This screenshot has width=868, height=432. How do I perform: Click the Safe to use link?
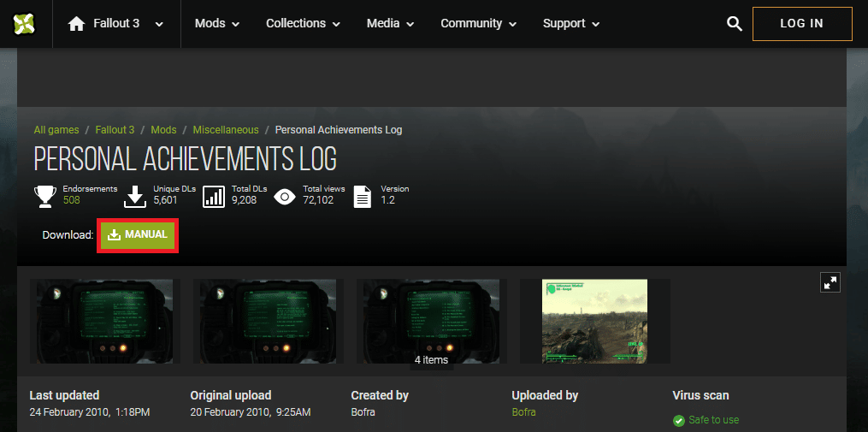(713, 420)
